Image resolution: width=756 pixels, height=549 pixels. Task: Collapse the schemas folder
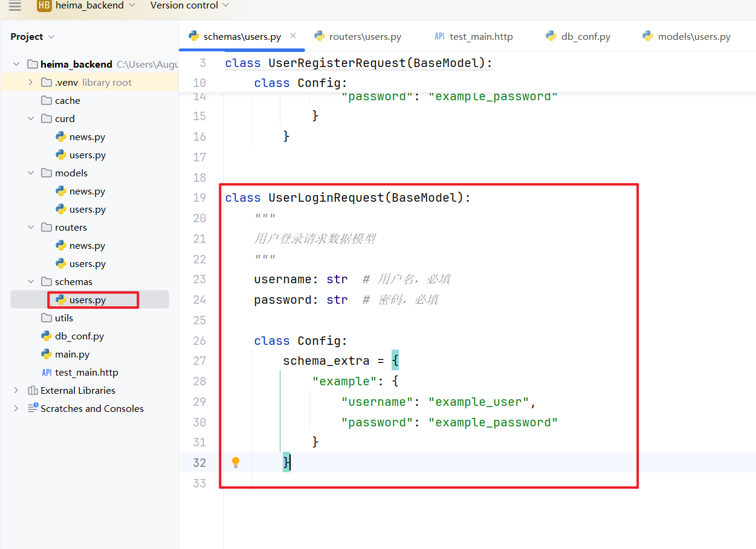coord(31,282)
